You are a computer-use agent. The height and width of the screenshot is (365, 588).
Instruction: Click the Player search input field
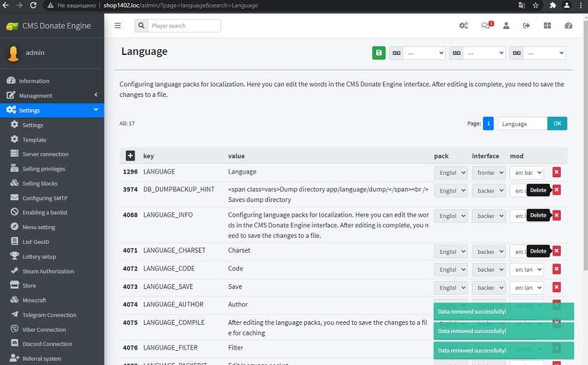coord(184,26)
